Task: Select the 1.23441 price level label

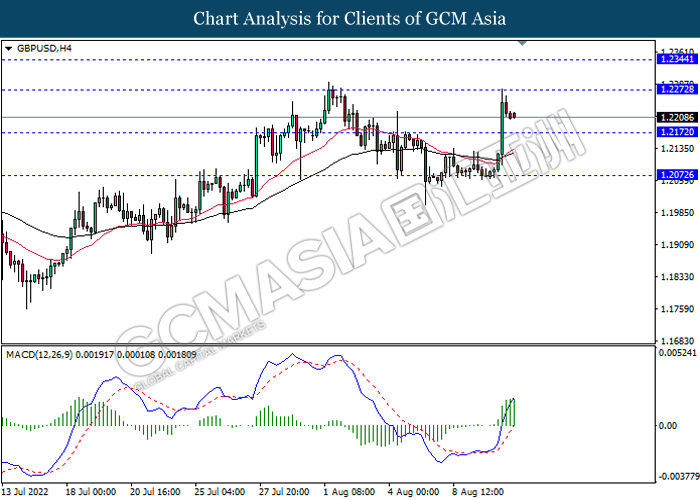Action: click(x=677, y=59)
